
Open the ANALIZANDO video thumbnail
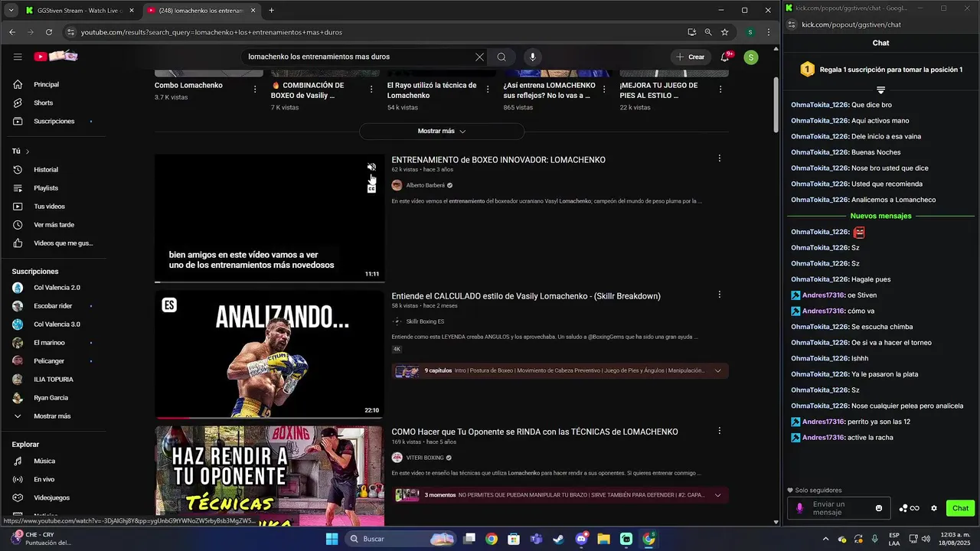[269, 354]
